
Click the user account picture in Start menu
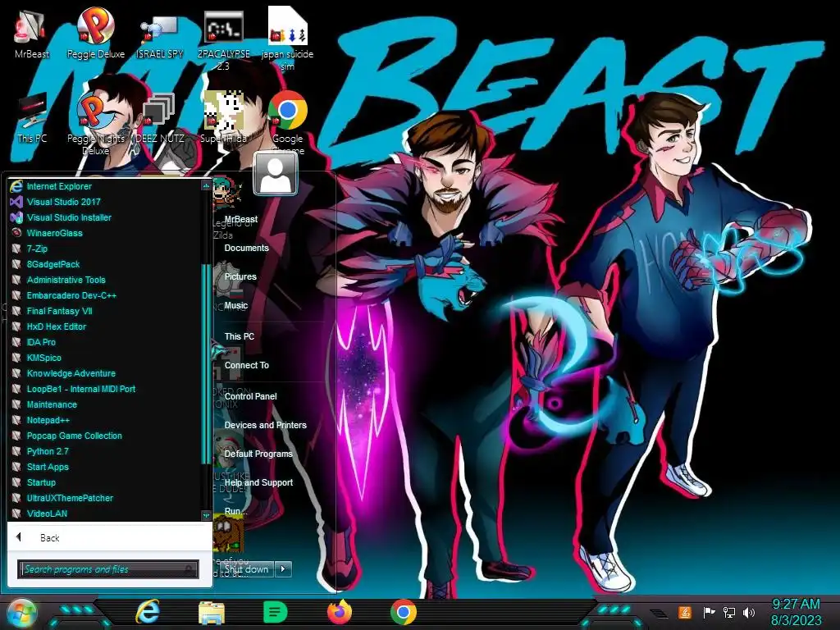pyautogui.click(x=275, y=173)
